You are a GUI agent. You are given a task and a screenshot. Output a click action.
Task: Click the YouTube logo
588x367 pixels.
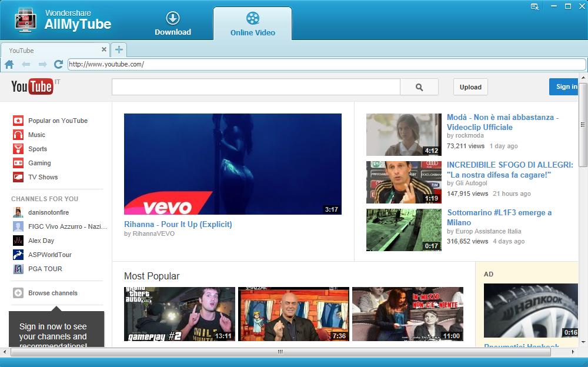coord(32,87)
